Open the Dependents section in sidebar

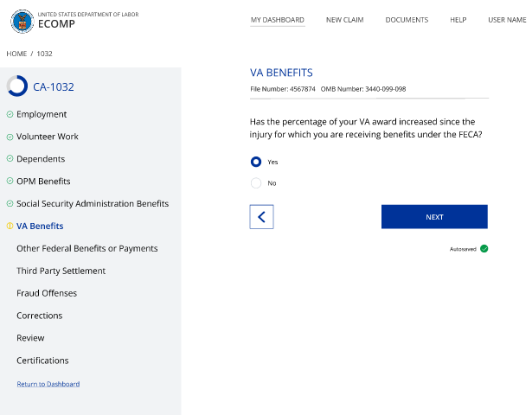click(41, 159)
